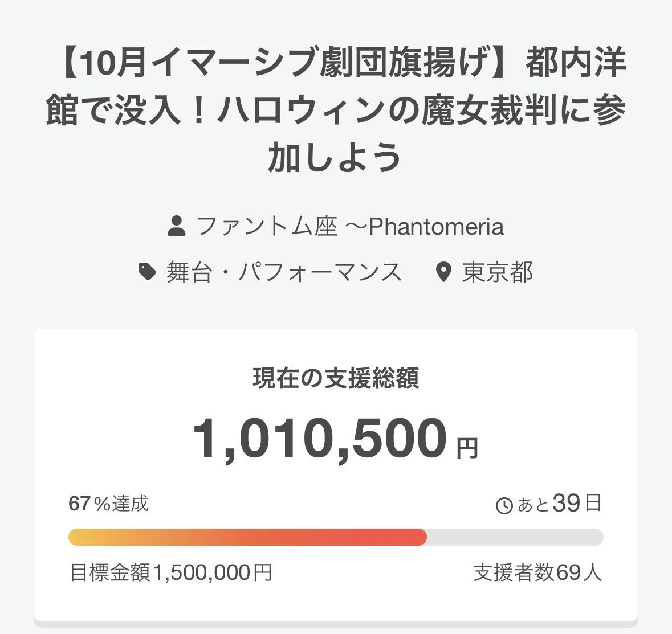The image size is (672, 634).
Task: Click the project title heading
Action: [x=336, y=110]
